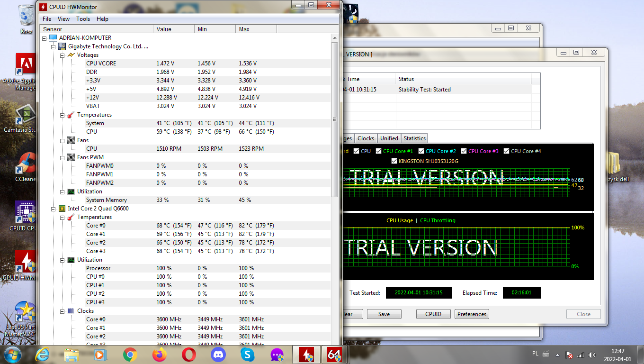
Task: Click the Value column header
Action: click(x=174, y=29)
